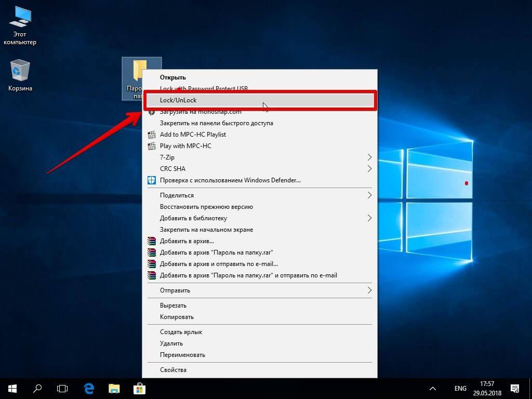This screenshot has width=532, height=399.
Task: Open the Action Center notifications icon
Action: tap(515, 389)
